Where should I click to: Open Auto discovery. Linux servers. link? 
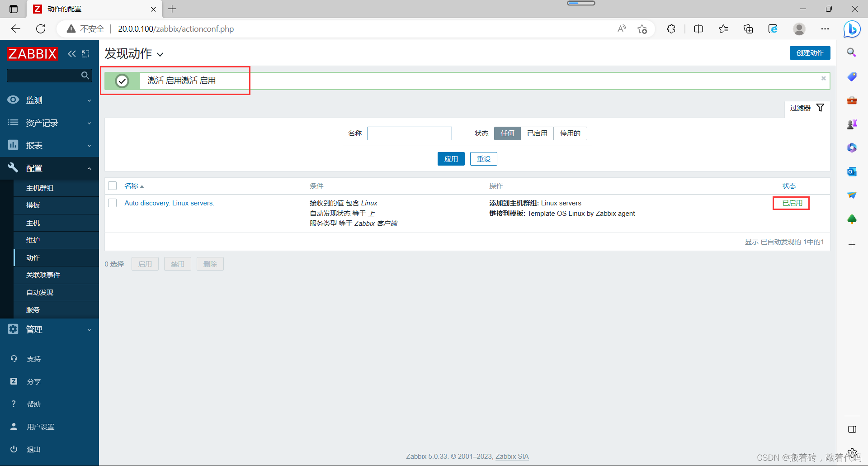click(x=169, y=203)
